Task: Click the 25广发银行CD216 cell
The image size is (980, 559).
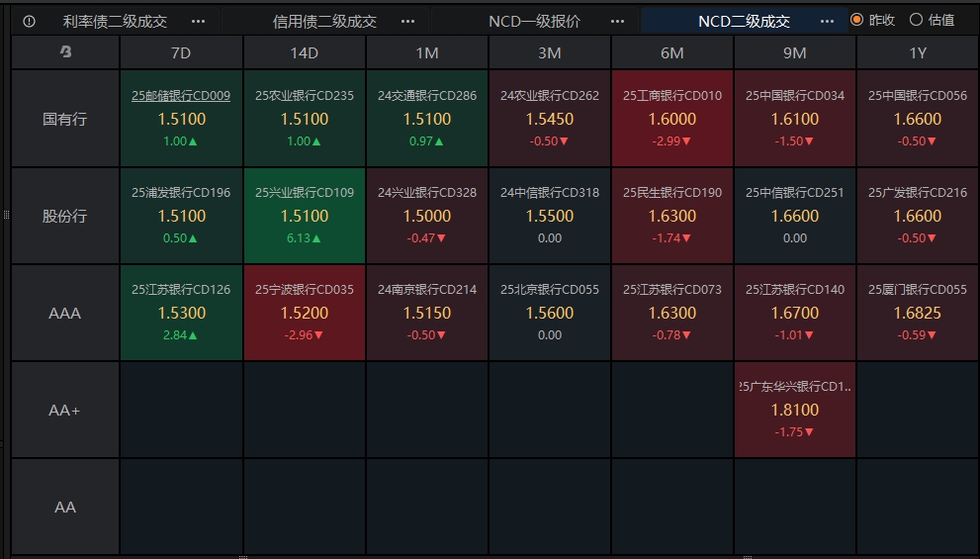Action: (918, 216)
